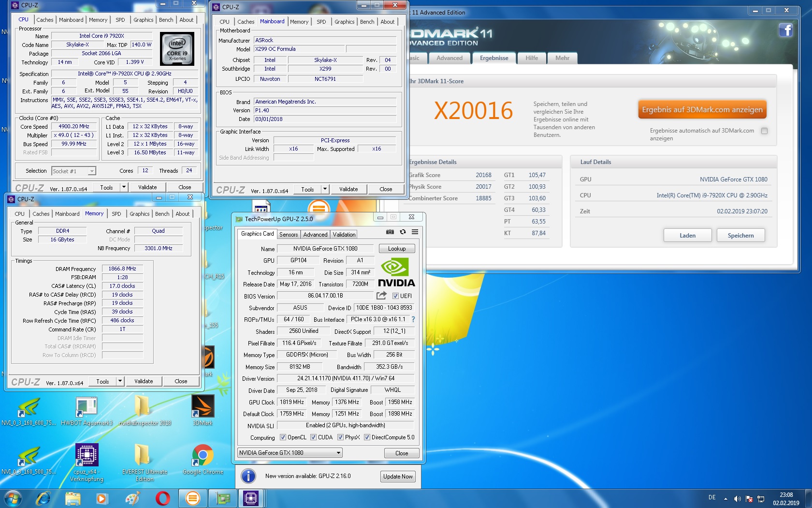Open the NVI_0_3_160_600_75 desktop shortcut
Viewport: 812px width, 508px height.
click(x=29, y=410)
